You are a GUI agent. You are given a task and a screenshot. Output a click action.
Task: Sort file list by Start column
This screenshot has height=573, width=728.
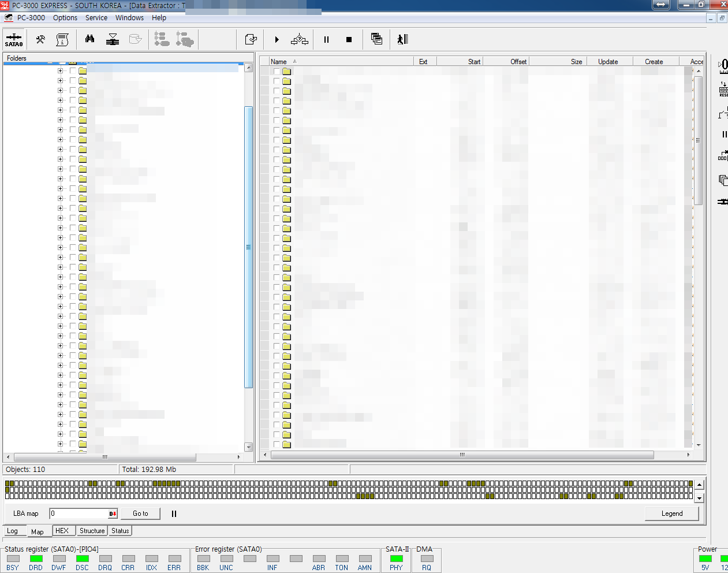pyautogui.click(x=460, y=61)
